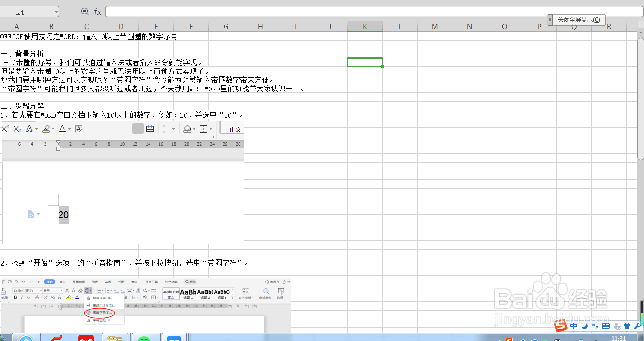This screenshot has width=644, height=341.
Task: Select the embedded picture showing highlighted 20
Action: 122,182
